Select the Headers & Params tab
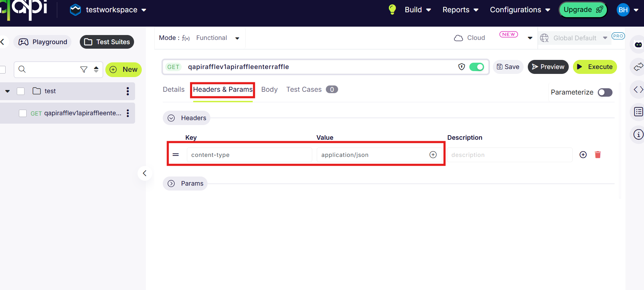Viewport: 644px width, 290px height. [223, 90]
